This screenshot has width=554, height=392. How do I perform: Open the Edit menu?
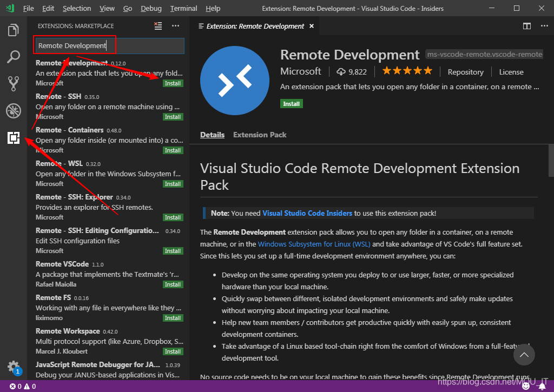point(48,9)
